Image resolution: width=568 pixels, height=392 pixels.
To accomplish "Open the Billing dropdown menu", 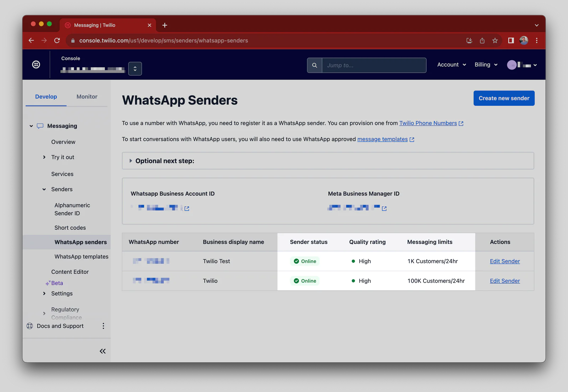I will (x=486, y=65).
